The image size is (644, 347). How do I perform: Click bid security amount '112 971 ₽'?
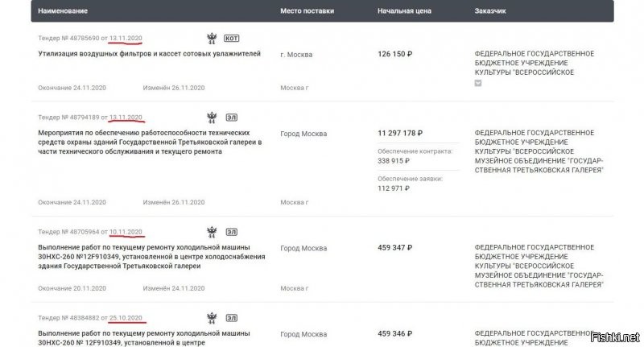click(x=394, y=188)
